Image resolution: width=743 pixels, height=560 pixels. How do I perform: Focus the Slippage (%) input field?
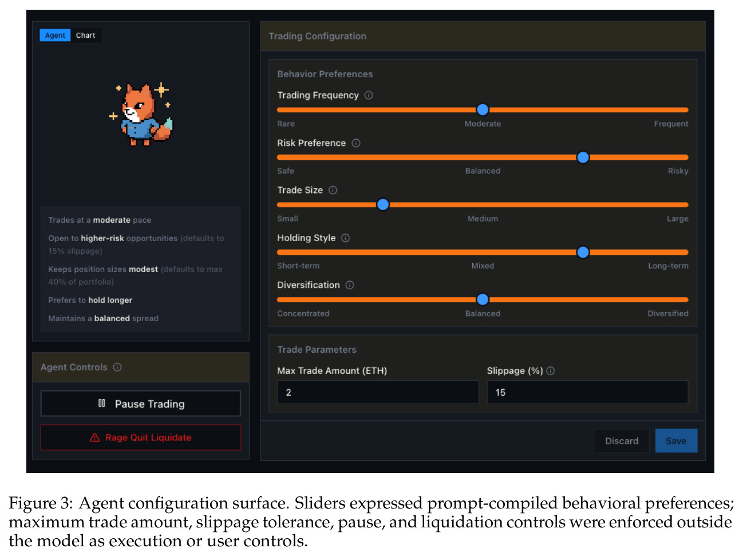pyautogui.click(x=587, y=392)
